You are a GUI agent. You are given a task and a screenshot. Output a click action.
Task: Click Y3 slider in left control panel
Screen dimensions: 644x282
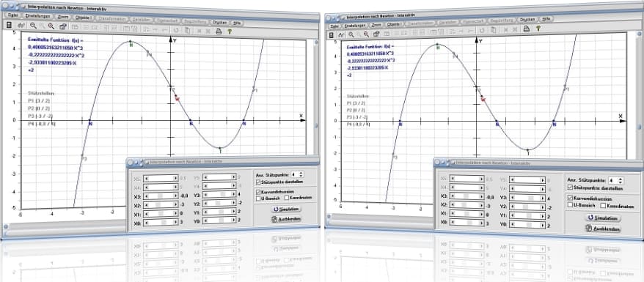pos(219,194)
